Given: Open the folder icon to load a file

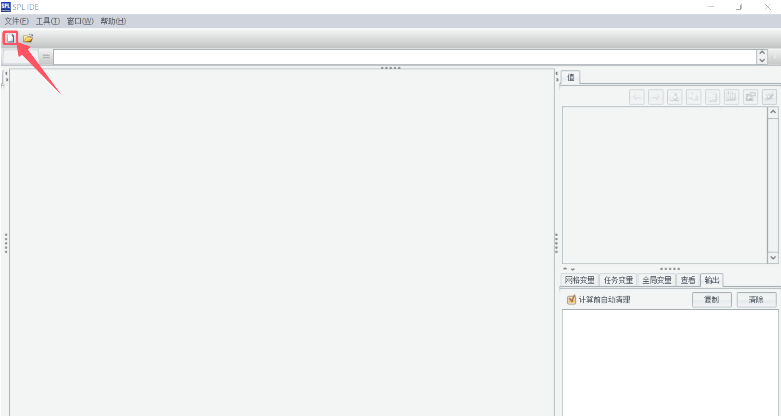Looking at the screenshot, I should coord(28,38).
